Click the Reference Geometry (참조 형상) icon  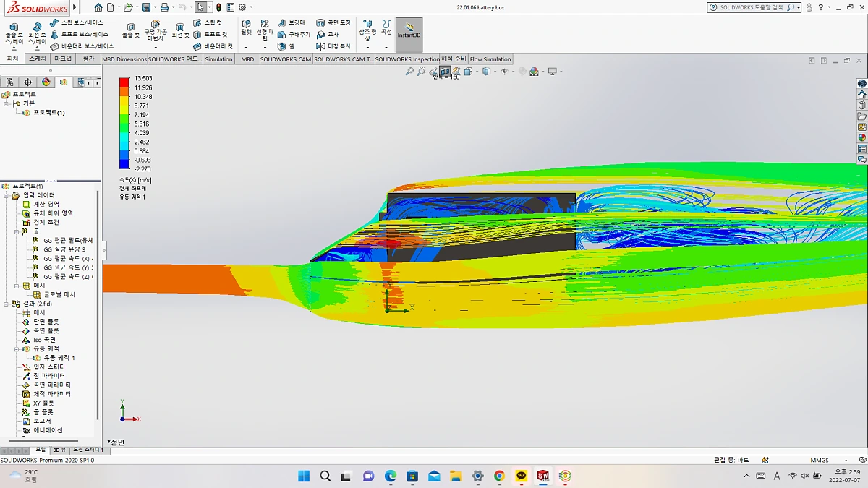(367, 24)
